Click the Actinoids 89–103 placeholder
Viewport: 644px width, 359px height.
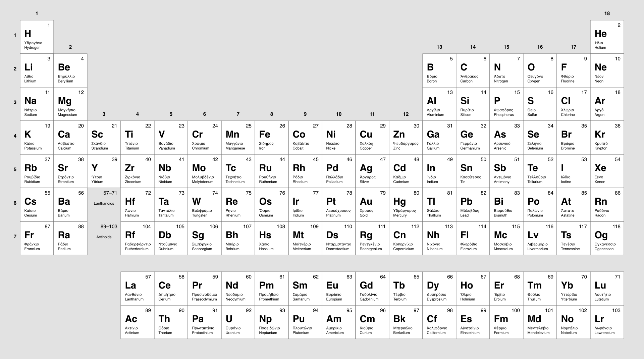coord(104,238)
